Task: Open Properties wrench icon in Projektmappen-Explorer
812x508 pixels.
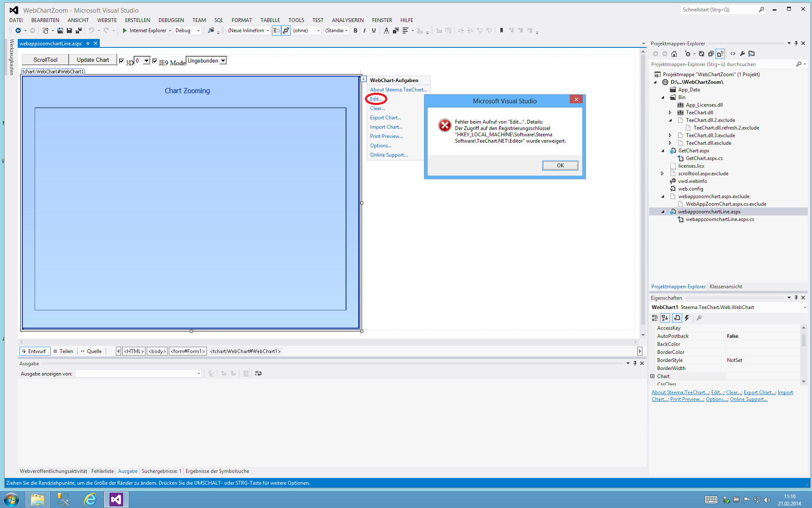Action: coord(742,54)
